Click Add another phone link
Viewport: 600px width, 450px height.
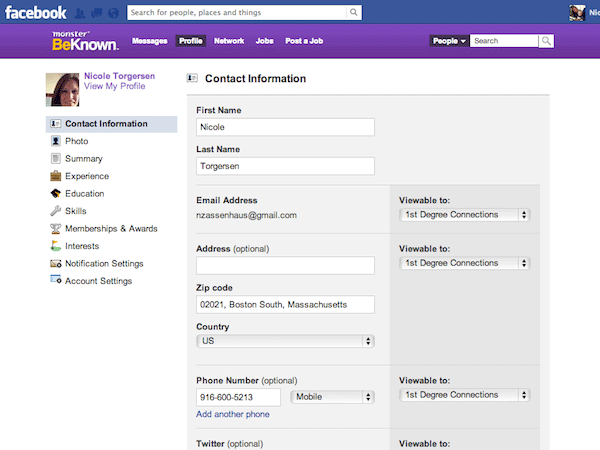coord(233,414)
